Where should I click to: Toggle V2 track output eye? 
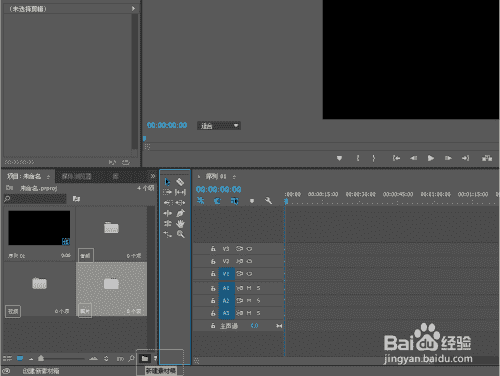click(x=249, y=261)
